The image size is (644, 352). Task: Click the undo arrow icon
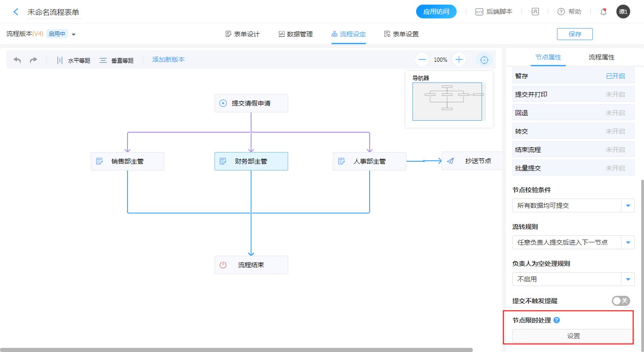click(17, 60)
